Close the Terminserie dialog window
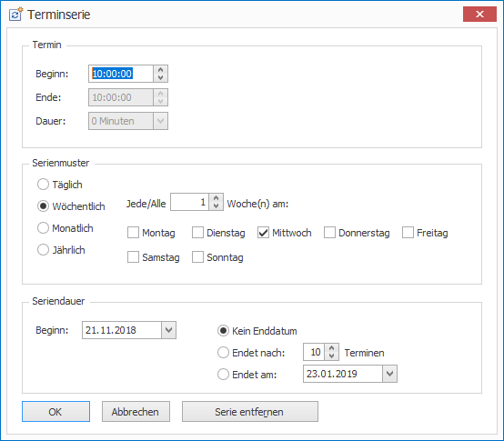504x441 pixels. (x=479, y=15)
